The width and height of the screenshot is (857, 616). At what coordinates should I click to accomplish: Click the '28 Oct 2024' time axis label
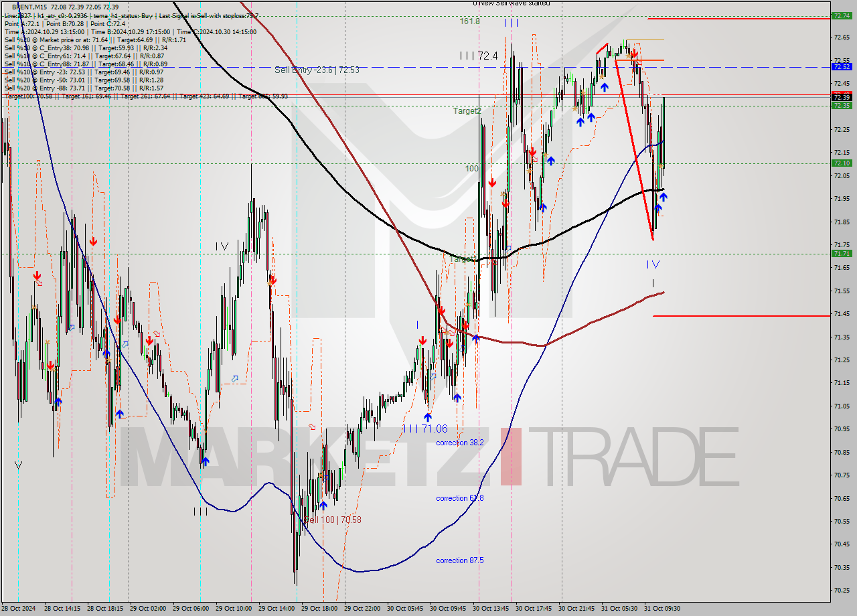tap(19, 609)
